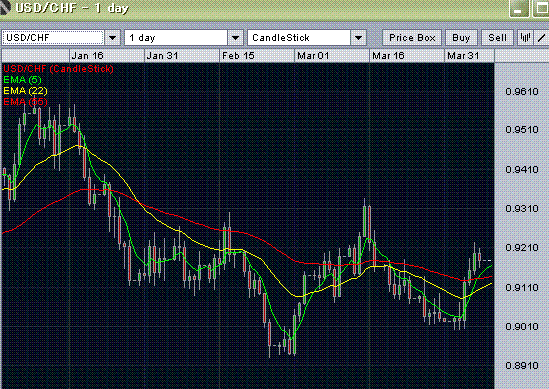The width and height of the screenshot is (549, 389).
Task: Click the 0.9410 price axis label
Action: coord(522,169)
